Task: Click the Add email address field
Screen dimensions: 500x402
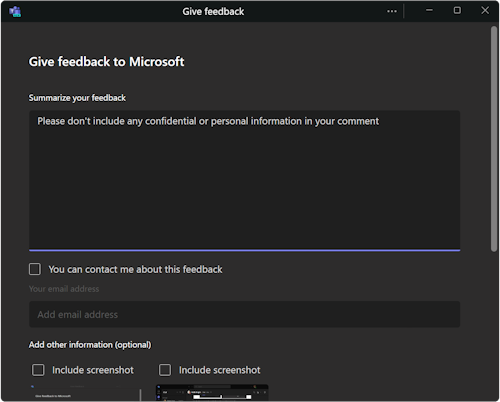Action: click(245, 314)
